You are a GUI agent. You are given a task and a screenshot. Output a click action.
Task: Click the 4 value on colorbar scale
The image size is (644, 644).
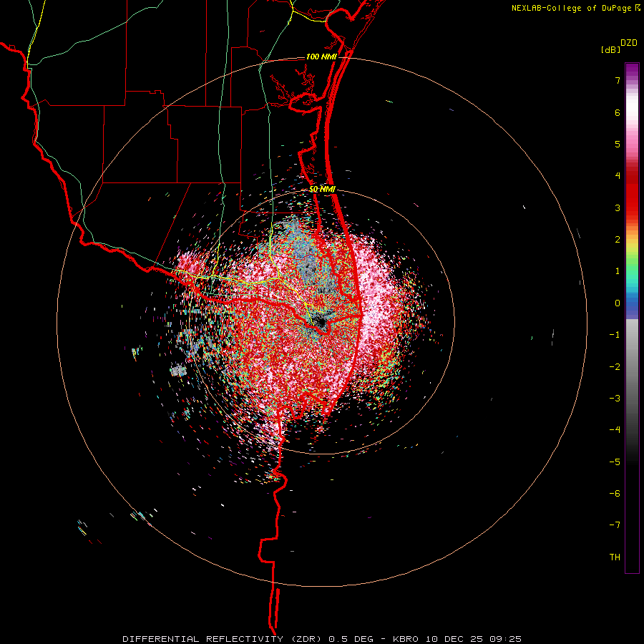pos(618,176)
